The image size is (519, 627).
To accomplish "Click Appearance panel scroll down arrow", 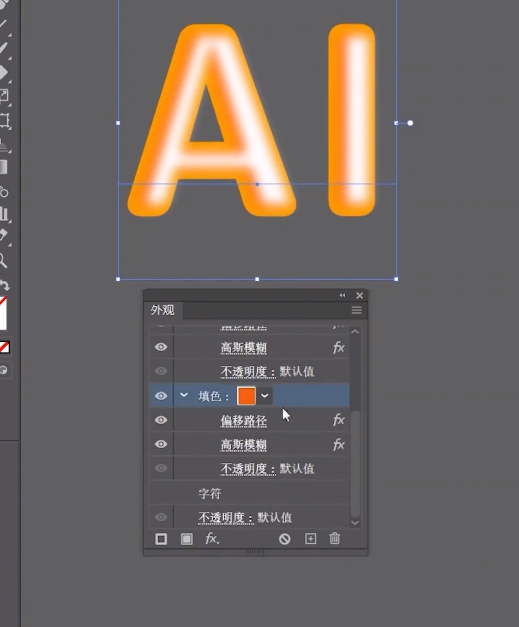I will 355,523.
